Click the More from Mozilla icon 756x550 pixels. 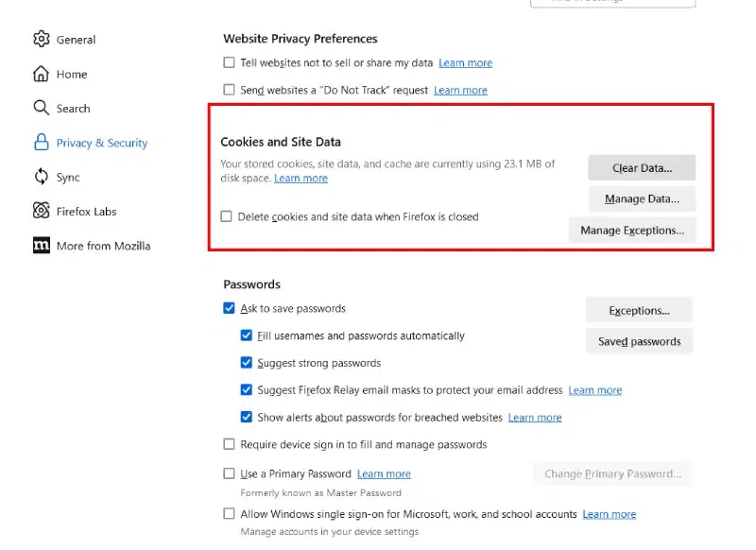(x=41, y=246)
